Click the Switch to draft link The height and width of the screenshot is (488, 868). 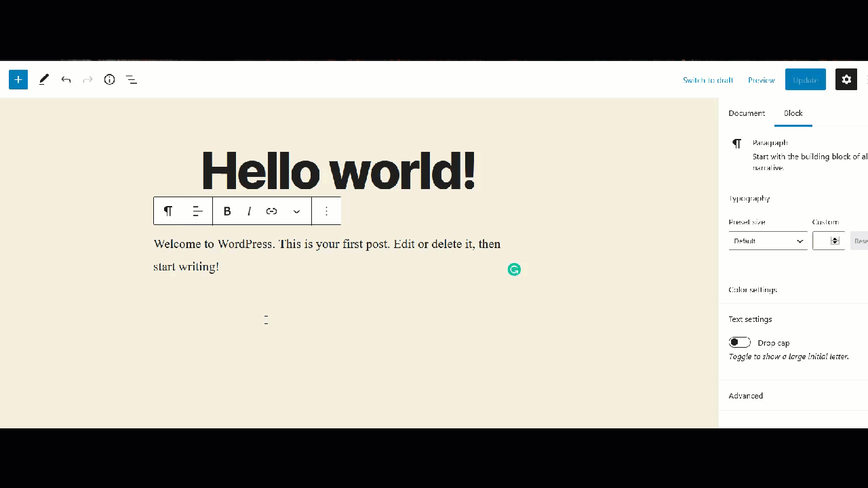click(707, 80)
